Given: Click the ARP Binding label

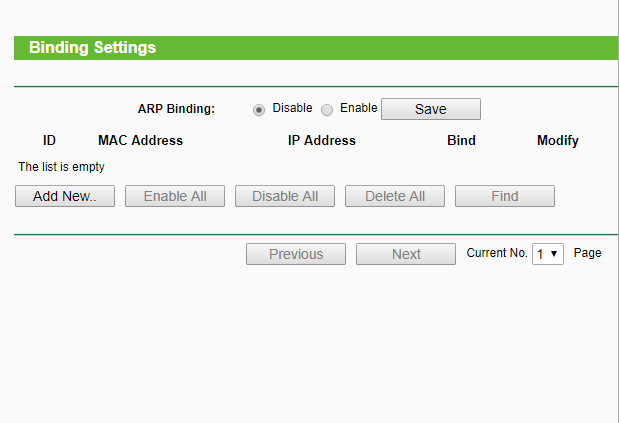Looking at the screenshot, I should click(x=176, y=109).
